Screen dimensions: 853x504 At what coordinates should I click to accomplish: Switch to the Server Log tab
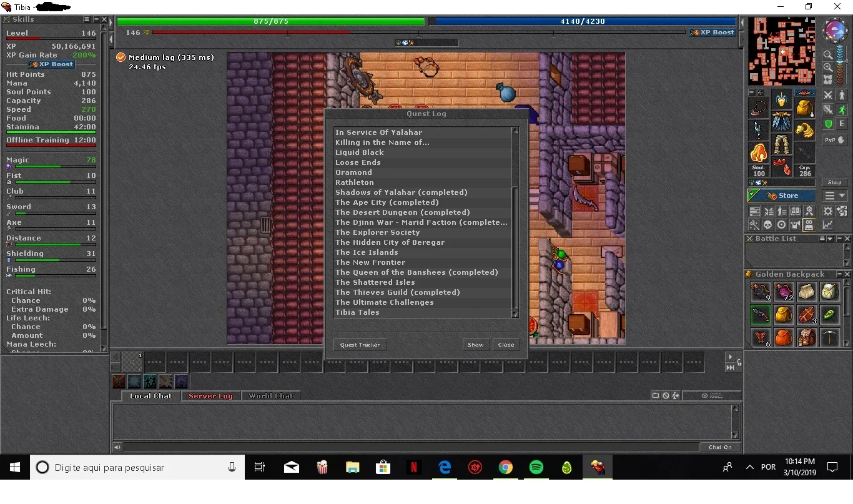[x=210, y=396]
